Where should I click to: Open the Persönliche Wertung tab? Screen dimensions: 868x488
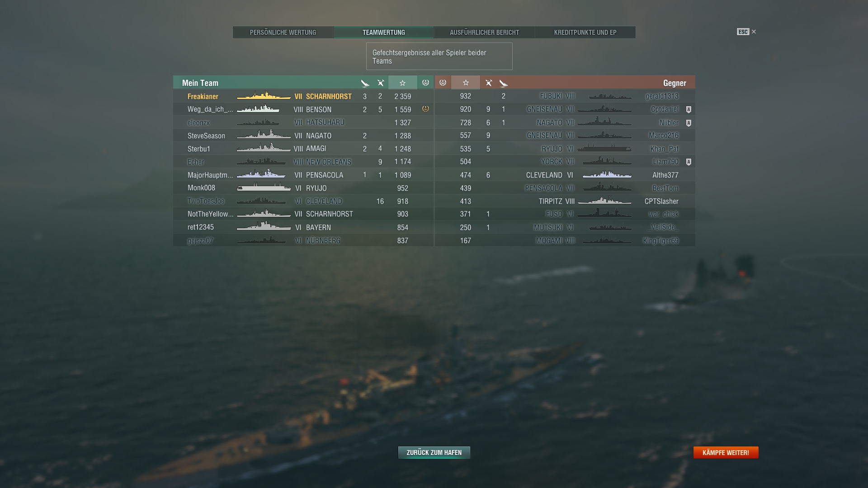[283, 32]
